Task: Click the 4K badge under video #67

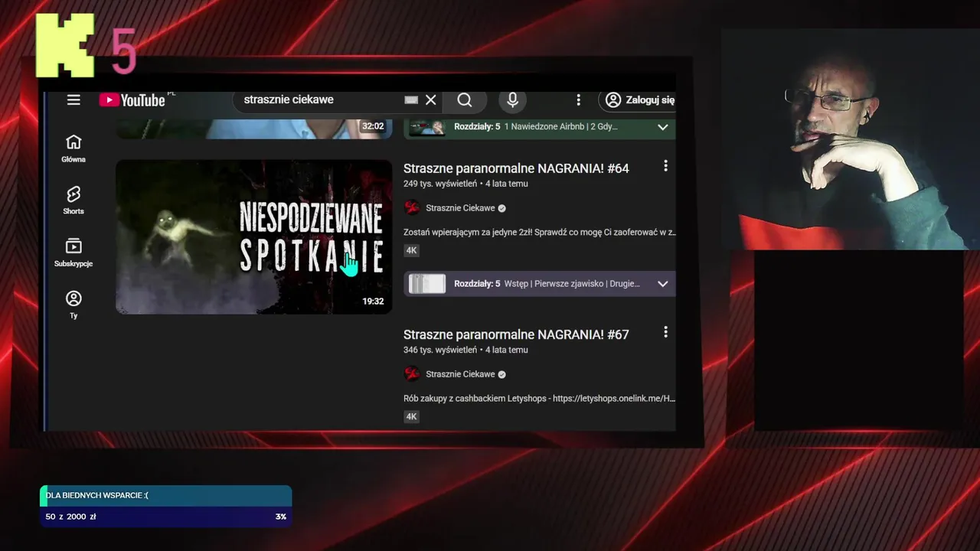Action: 412,416
